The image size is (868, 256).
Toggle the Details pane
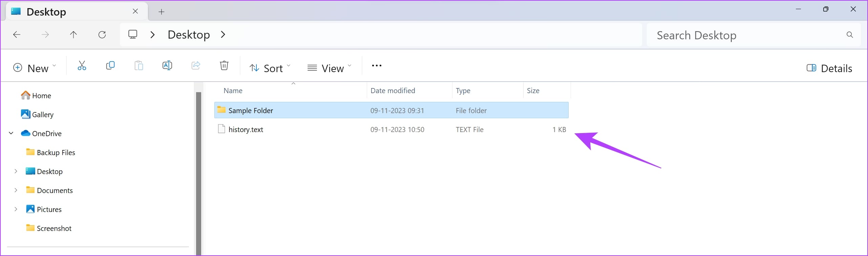[x=829, y=68]
